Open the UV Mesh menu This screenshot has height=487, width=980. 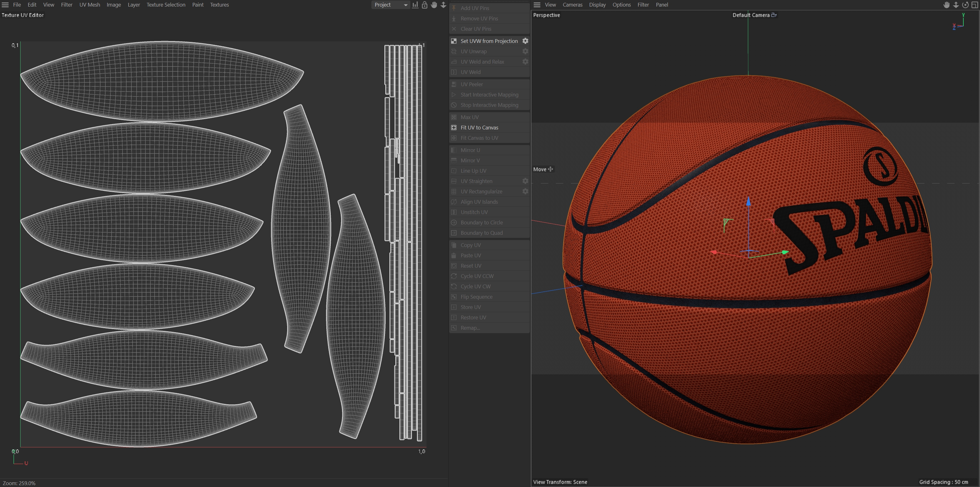click(x=89, y=5)
